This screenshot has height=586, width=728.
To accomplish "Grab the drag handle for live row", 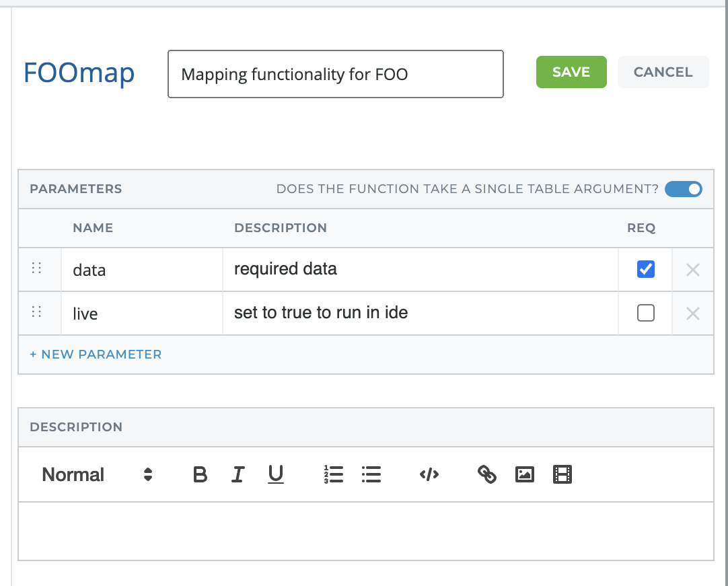I will click(x=37, y=312).
